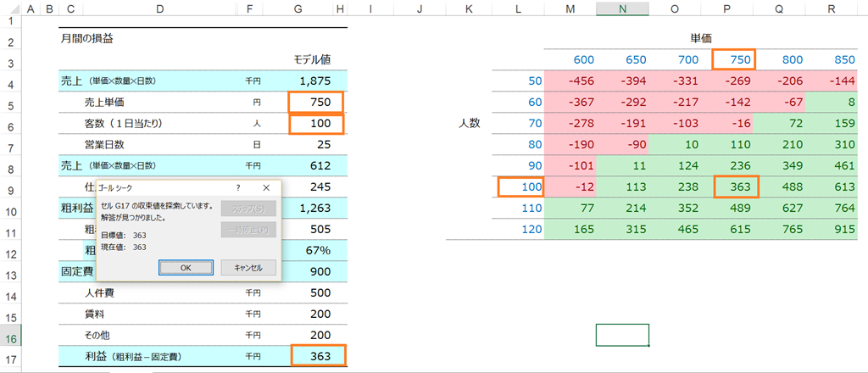Click the empty selected cell N16
The width and height of the screenshot is (868, 373).
tap(623, 335)
